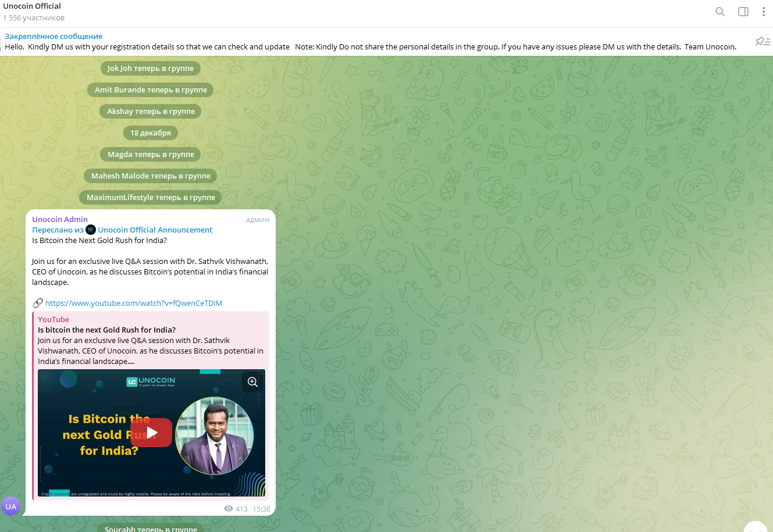Open the youtube.com/watch link
The width and height of the screenshot is (773, 532).
(134, 303)
